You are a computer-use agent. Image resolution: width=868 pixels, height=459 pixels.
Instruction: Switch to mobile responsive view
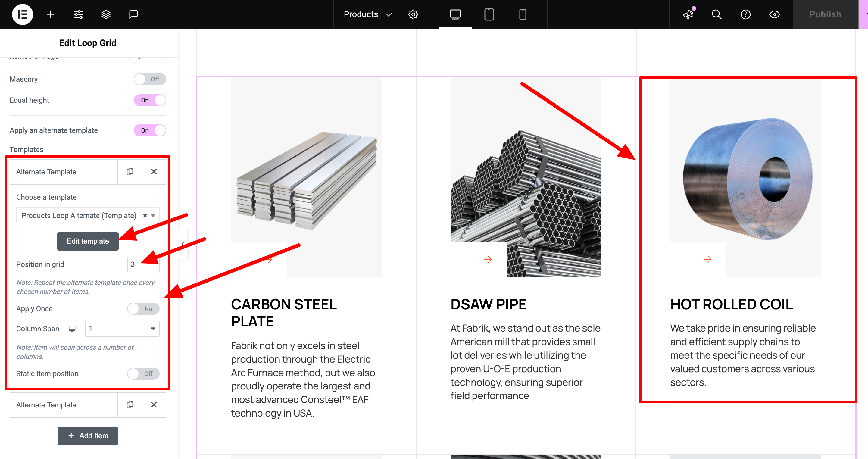[x=522, y=14]
